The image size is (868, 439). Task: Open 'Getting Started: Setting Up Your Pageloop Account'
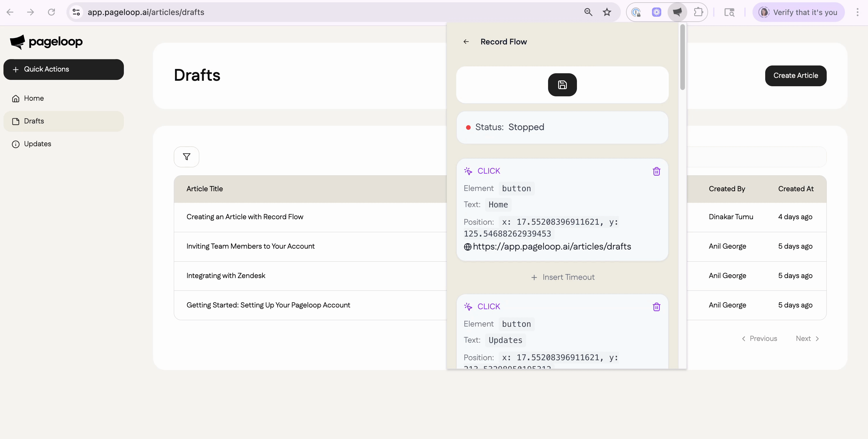click(x=268, y=305)
